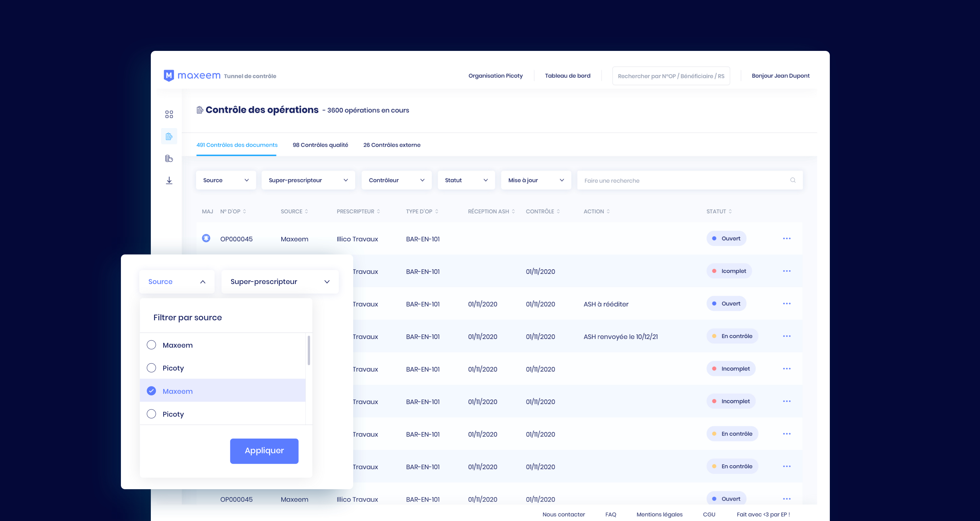Viewport: 980px width, 521px height.
Task: Select the Picoty radio button in filter
Action: coord(151,367)
